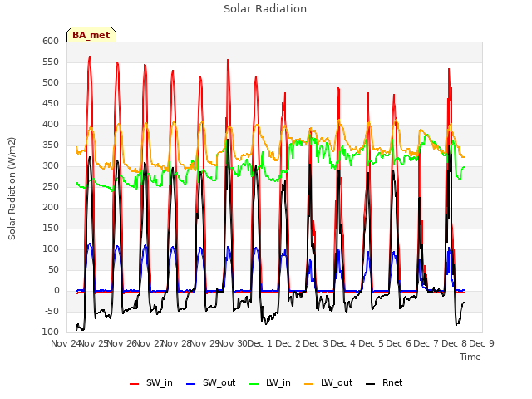The image size is (532, 399).
Task: Click the 250 y-axis tick label
Action: pyautogui.click(x=51, y=186)
